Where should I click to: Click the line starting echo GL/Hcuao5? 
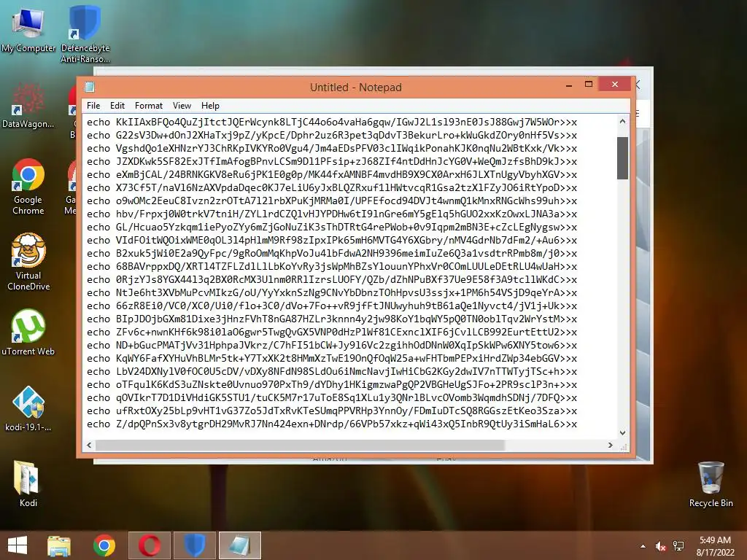pyautogui.click(x=332, y=227)
